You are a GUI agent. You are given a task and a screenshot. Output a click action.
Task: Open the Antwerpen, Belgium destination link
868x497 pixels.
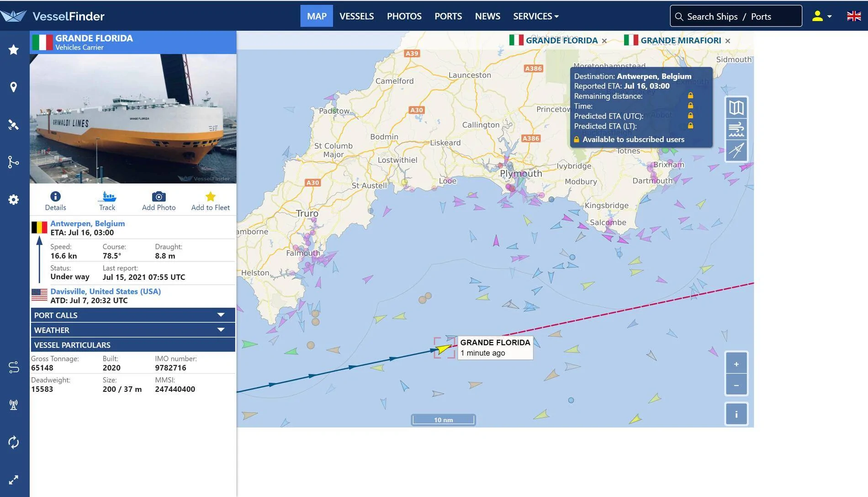[87, 223]
